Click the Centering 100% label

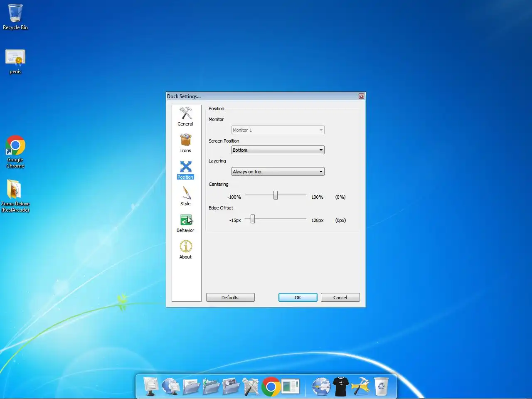point(317,197)
